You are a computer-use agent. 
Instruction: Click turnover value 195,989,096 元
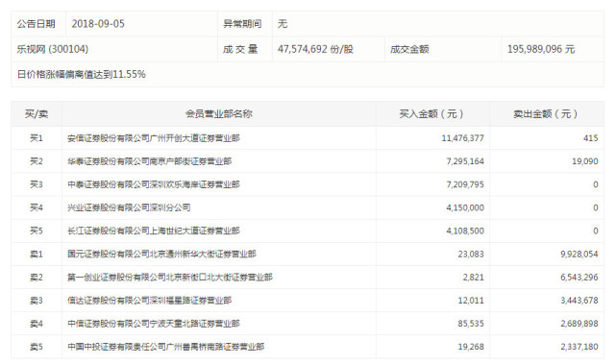pos(541,49)
